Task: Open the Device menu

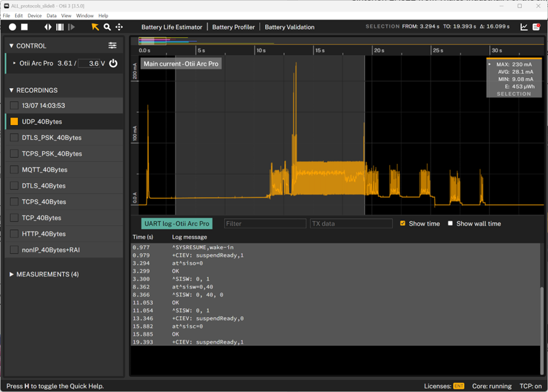Action: [35, 16]
